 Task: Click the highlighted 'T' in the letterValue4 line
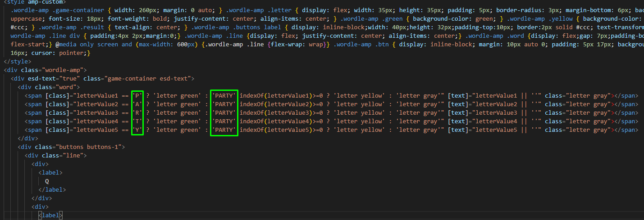[137, 121]
